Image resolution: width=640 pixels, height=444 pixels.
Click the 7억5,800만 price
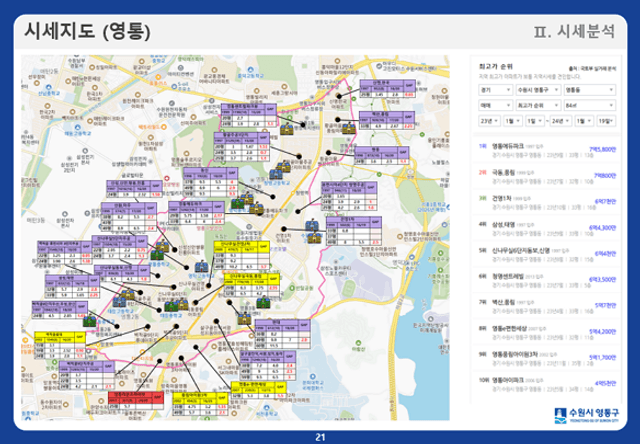click(602, 149)
